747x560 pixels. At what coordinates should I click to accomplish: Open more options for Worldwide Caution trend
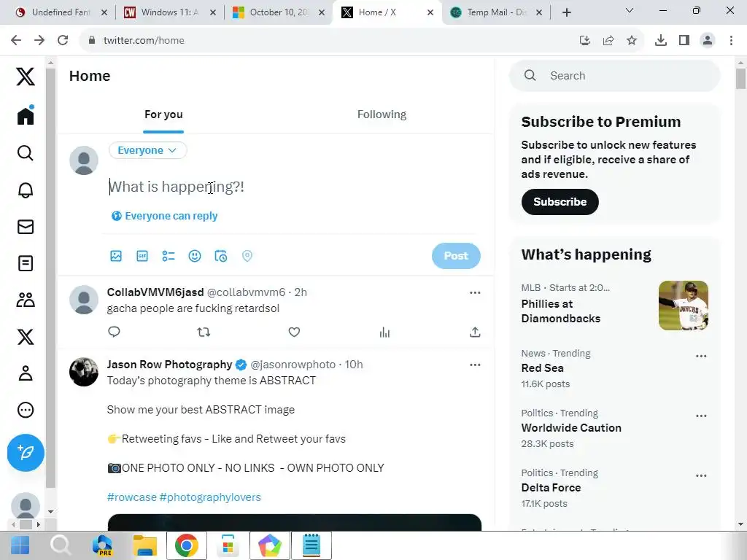tap(701, 416)
